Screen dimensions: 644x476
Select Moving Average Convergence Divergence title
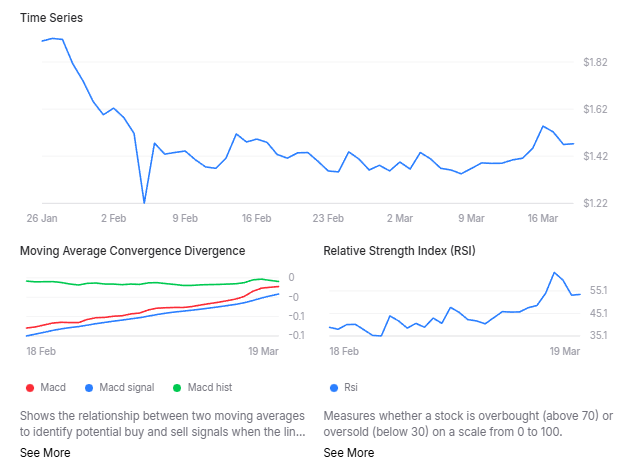132,251
